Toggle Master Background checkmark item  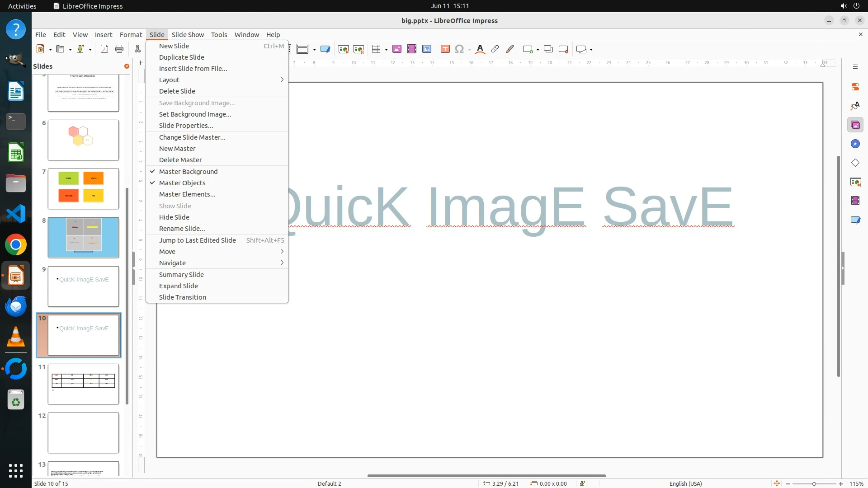point(188,172)
